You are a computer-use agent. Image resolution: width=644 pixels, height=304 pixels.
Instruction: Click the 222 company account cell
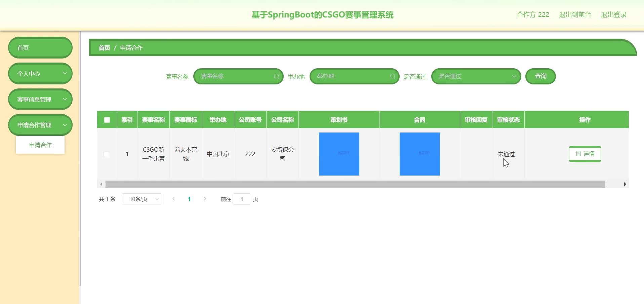pos(250,154)
